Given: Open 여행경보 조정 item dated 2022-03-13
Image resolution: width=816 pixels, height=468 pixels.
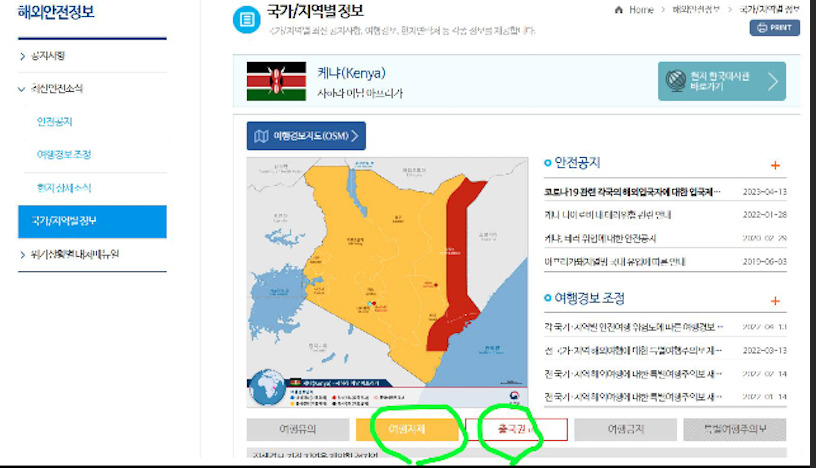Looking at the screenshot, I should tap(633, 350).
